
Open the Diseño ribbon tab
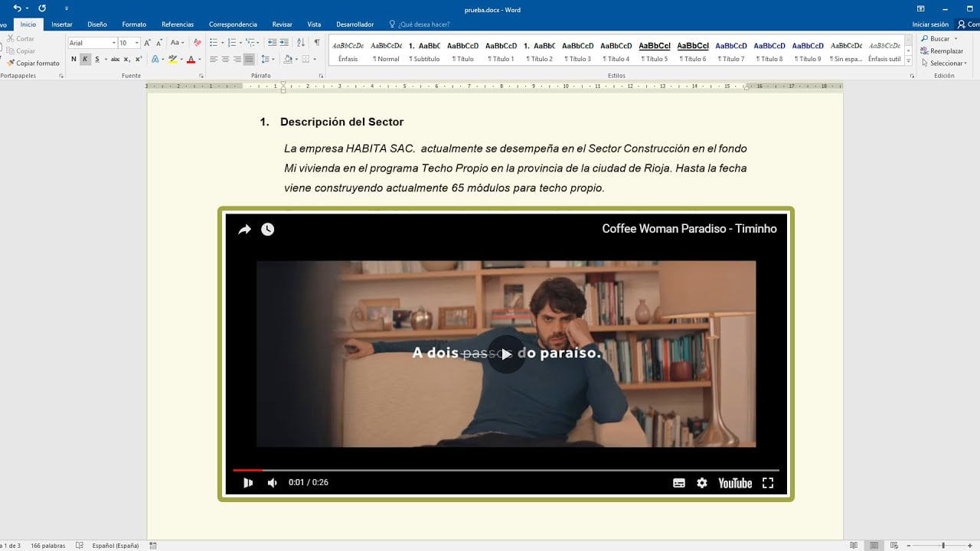pyautogui.click(x=97, y=24)
